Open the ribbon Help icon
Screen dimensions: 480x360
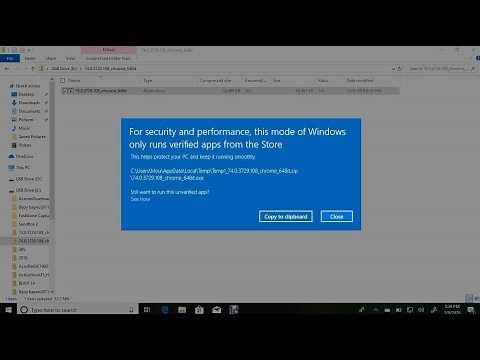click(x=478, y=58)
